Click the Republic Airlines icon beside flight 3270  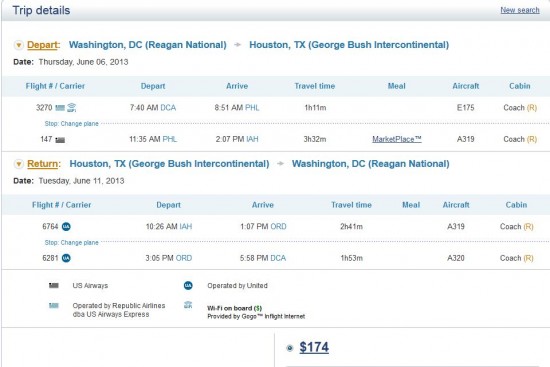[x=60, y=108]
